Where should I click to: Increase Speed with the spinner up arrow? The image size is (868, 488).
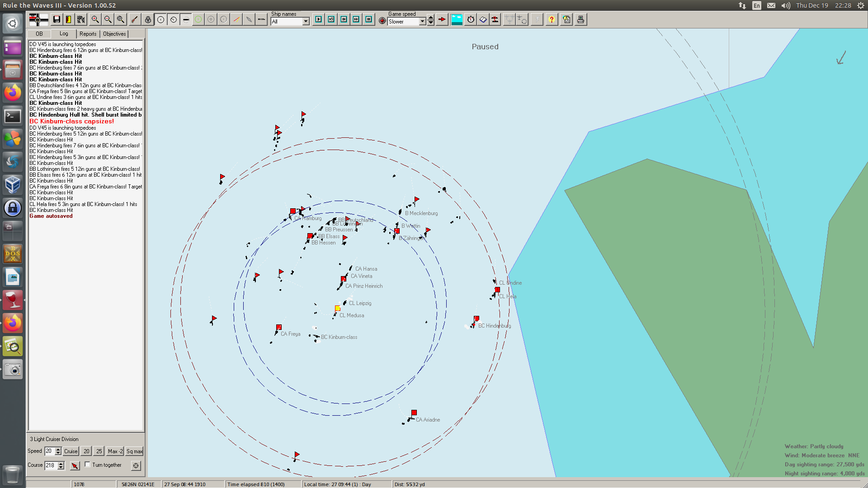(58, 449)
